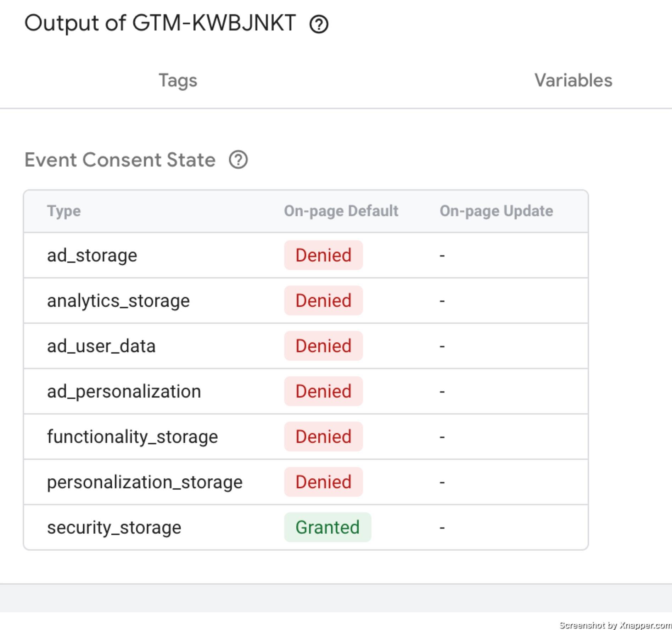Select the functionality_storage row label
Screen dimensions: 672x630
pos(133,437)
